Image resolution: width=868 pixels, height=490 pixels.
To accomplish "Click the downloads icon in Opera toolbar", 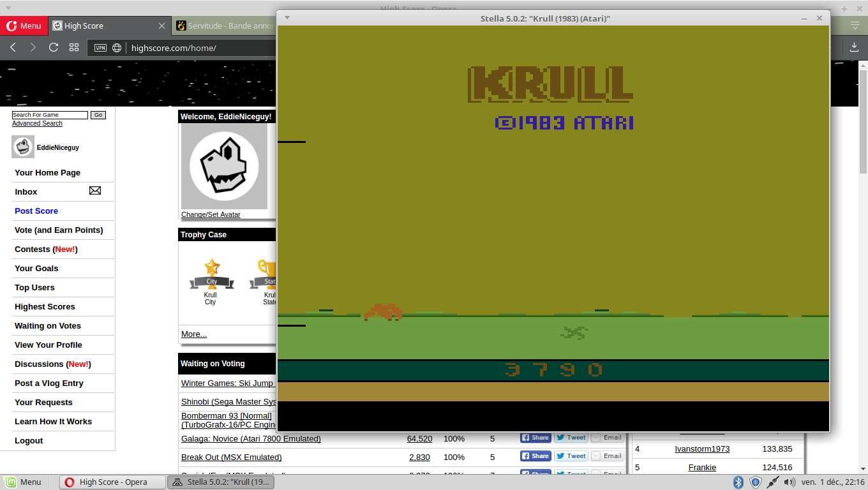I will [x=855, y=47].
